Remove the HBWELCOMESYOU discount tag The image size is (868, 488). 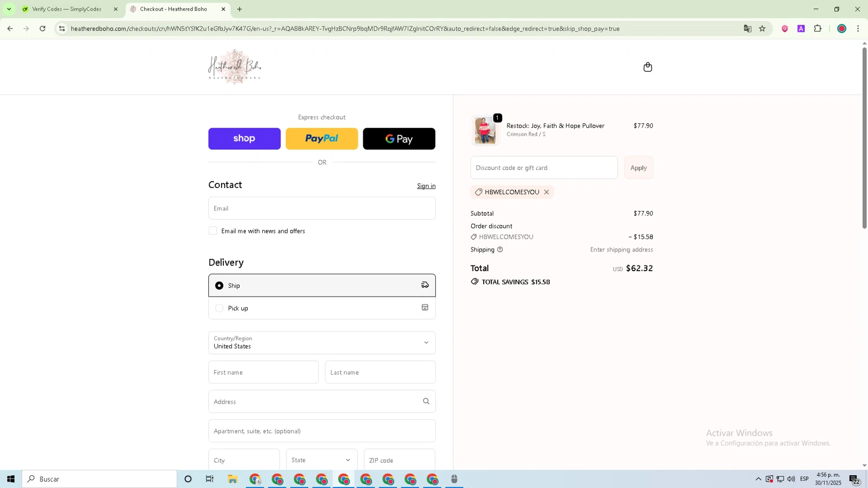(546, 192)
